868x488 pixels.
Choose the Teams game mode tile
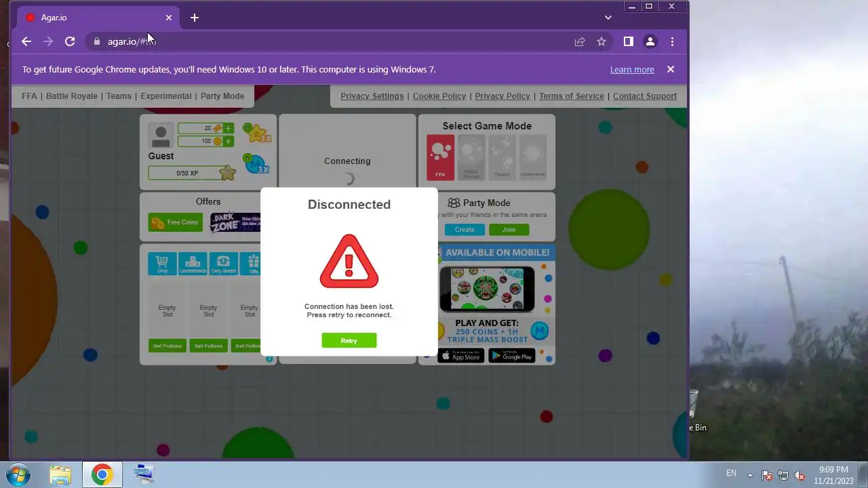tap(502, 157)
